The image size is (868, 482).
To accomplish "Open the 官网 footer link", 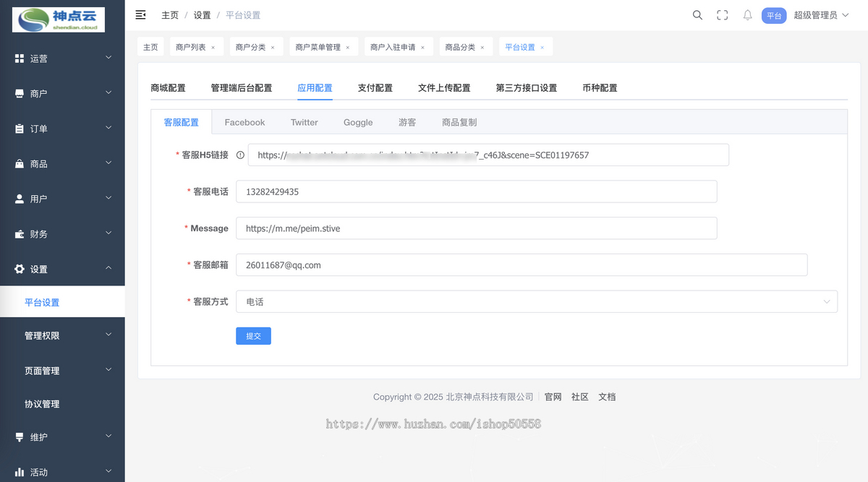I will [553, 397].
